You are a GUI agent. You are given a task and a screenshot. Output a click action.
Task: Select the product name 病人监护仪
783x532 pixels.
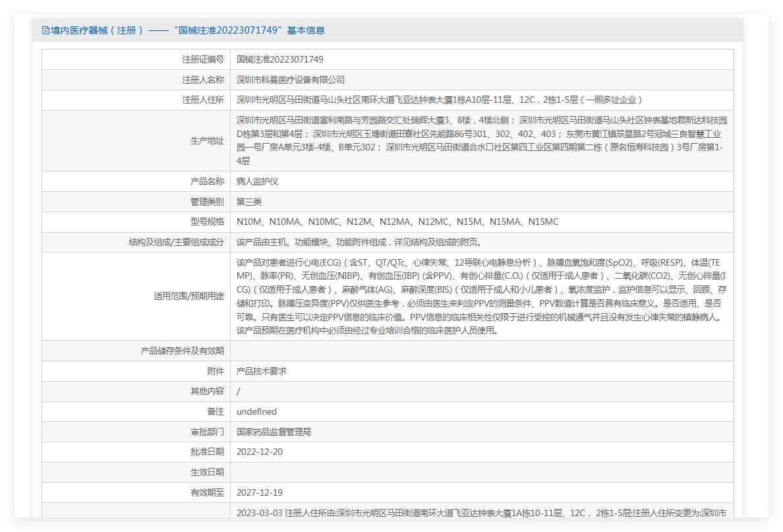click(257, 181)
